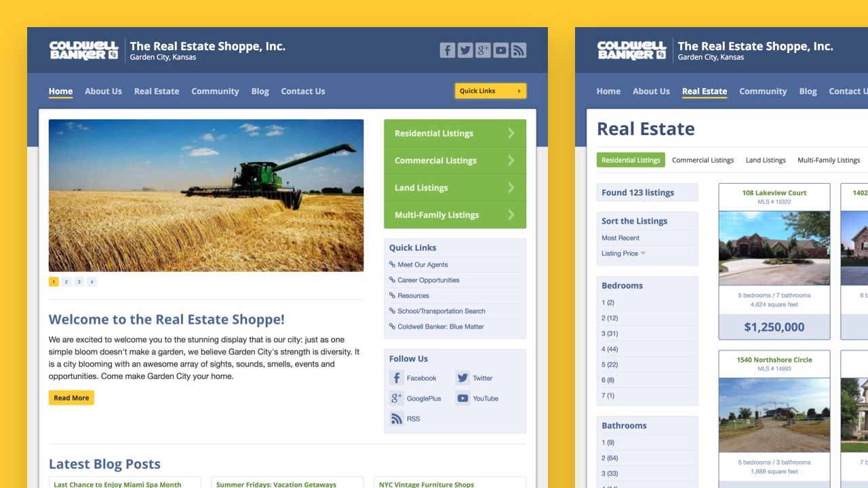Click the Facebook icon in the Follow Us panel
868x488 pixels.
click(x=396, y=378)
